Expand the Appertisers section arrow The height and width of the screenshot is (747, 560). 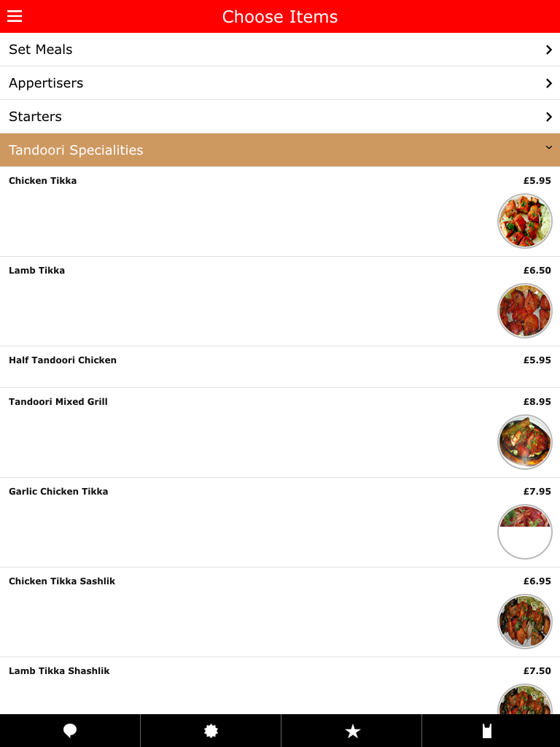coord(548,83)
